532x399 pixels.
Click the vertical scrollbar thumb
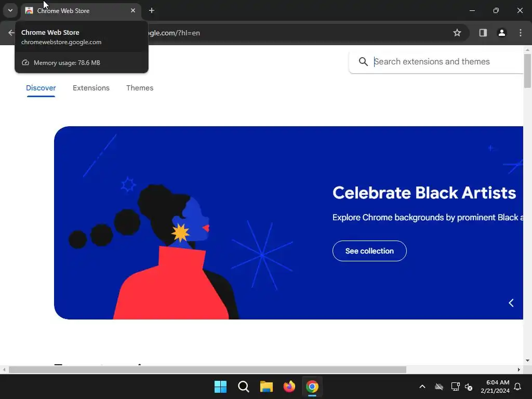(x=527, y=71)
